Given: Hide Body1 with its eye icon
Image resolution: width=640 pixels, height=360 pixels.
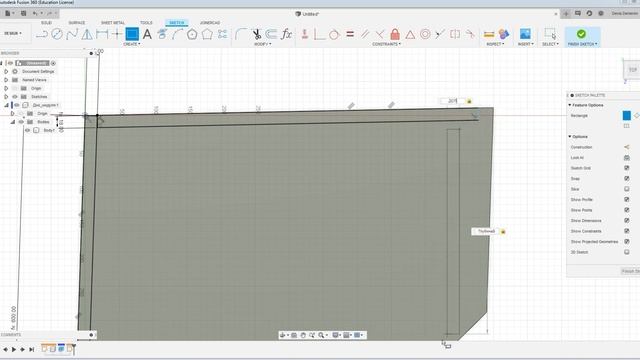Looking at the screenshot, I should (27, 130).
